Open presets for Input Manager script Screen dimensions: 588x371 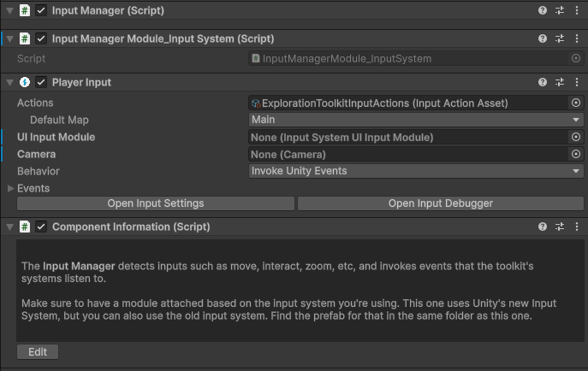coord(560,10)
